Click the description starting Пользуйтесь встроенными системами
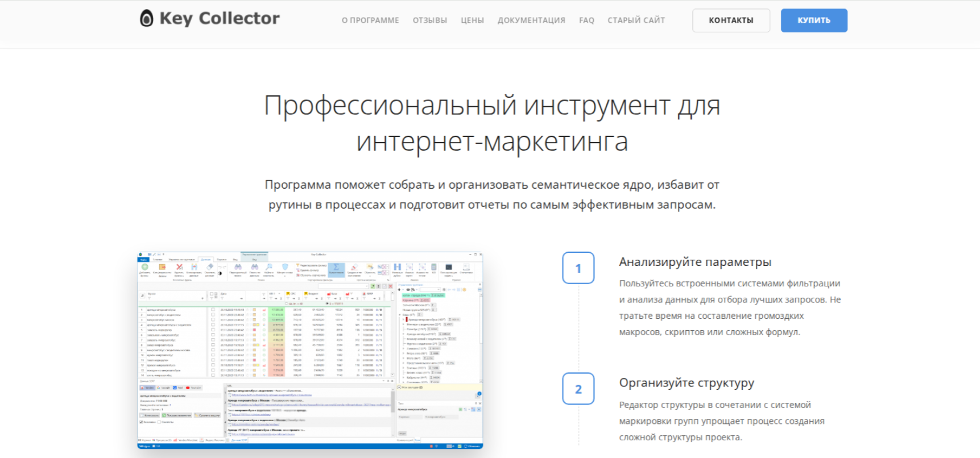This screenshot has width=980, height=458. point(730,307)
